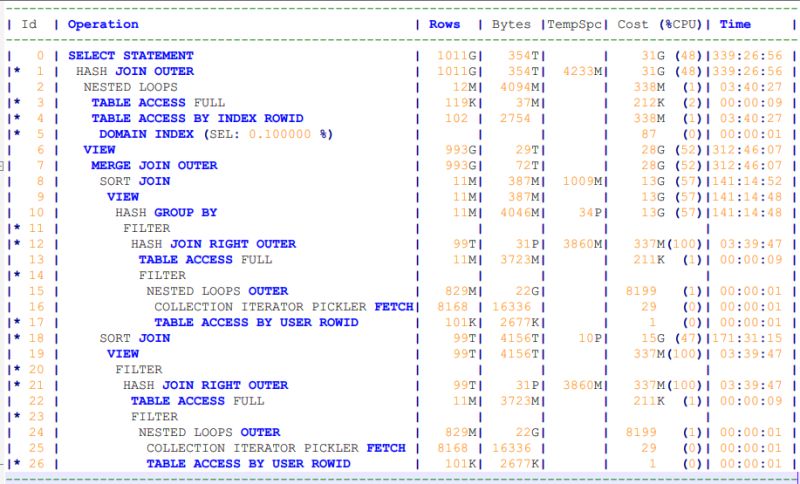Click the VIEW operation in row 19

[x=123, y=354]
